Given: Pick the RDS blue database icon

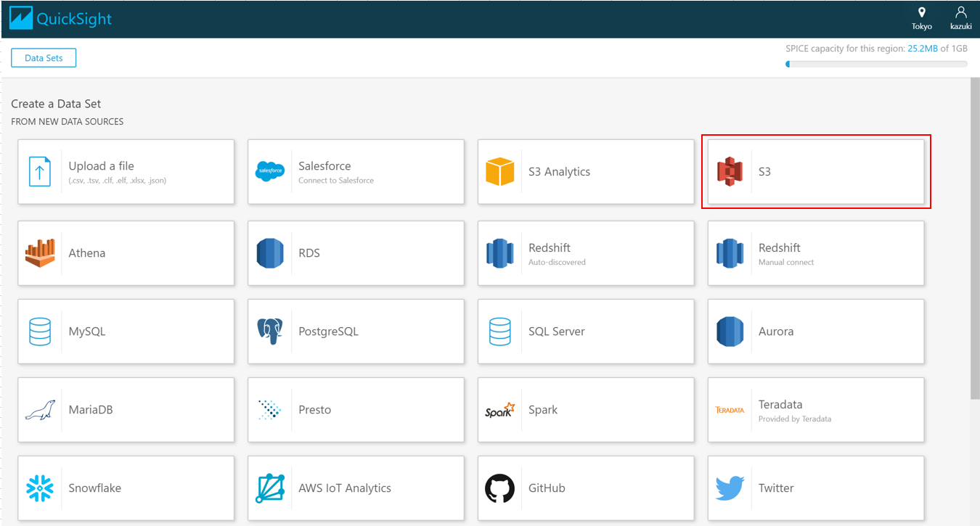Looking at the screenshot, I should point(270,253).
